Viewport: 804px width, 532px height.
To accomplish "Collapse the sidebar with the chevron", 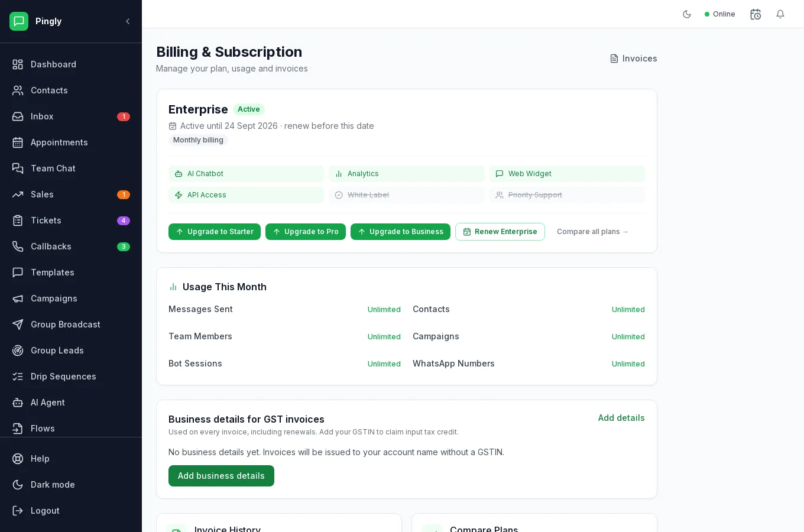I will click(x=128, y=21).
